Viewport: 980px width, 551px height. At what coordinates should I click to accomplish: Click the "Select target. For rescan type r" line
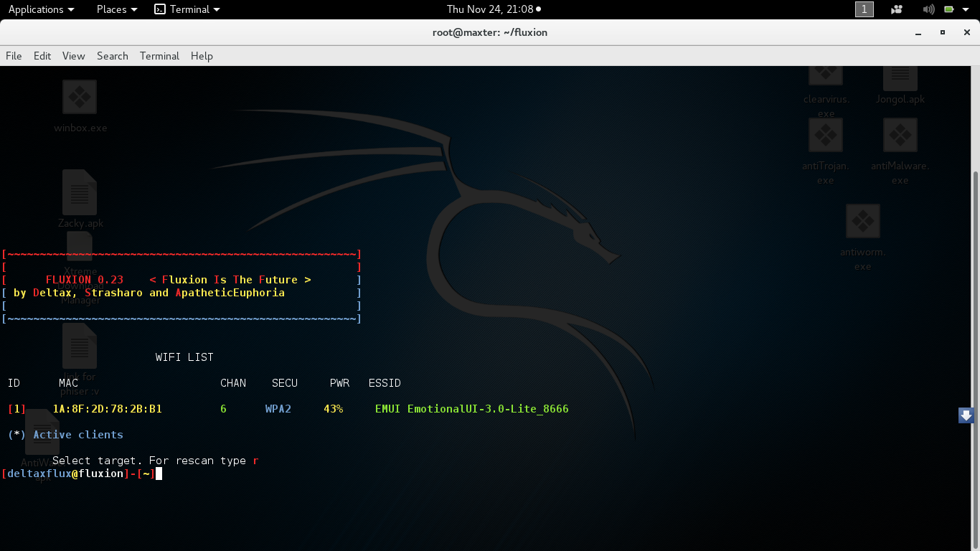click(156, 461)
